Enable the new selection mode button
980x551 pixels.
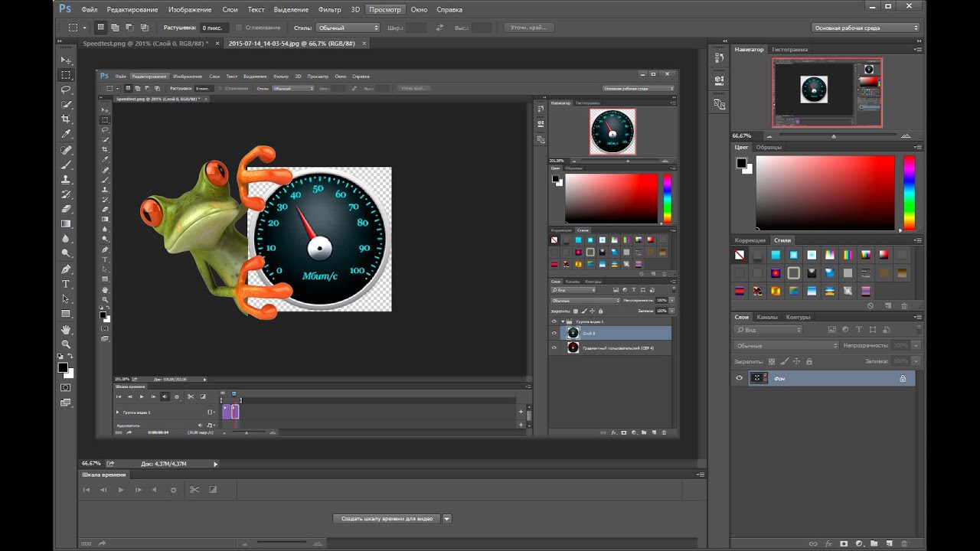point(100,28)
